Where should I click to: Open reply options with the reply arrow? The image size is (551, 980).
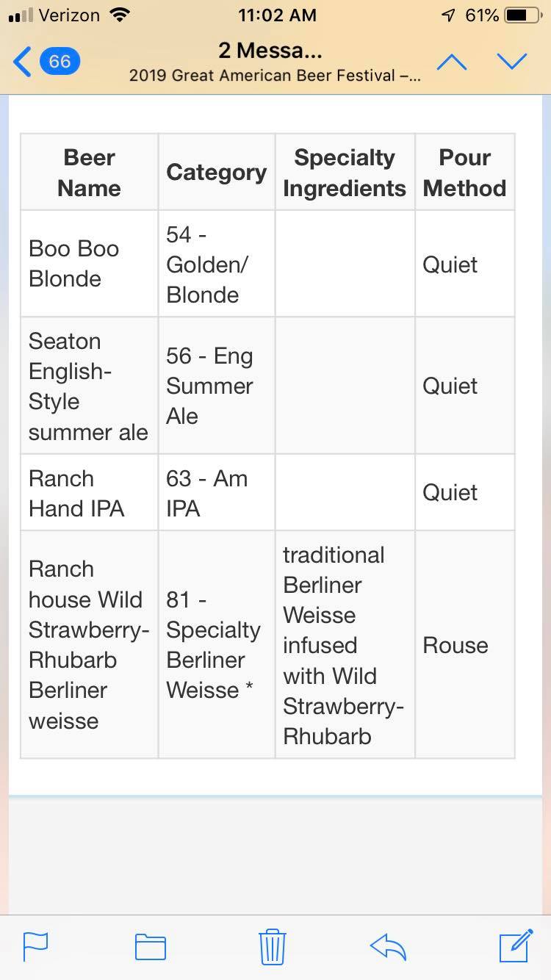389,946
